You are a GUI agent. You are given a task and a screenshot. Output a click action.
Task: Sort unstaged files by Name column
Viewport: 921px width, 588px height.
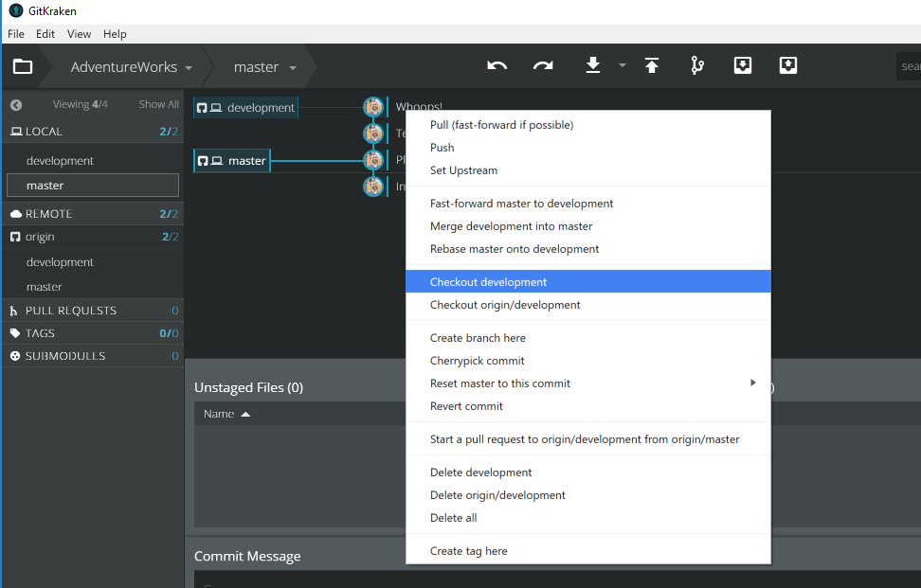point(226,415)
